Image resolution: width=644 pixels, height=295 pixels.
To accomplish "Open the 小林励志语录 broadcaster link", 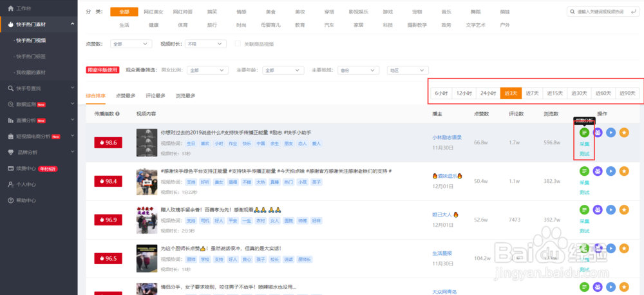I will pos(447,137).
